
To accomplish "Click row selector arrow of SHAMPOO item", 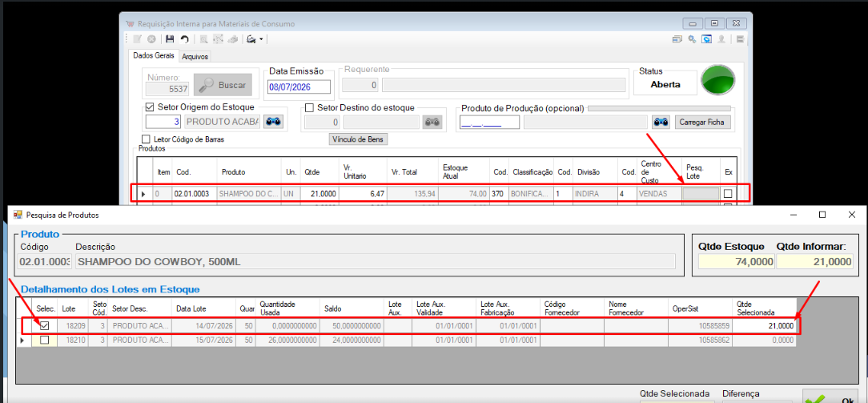I will pyautogui.click(x=144, y=194).
